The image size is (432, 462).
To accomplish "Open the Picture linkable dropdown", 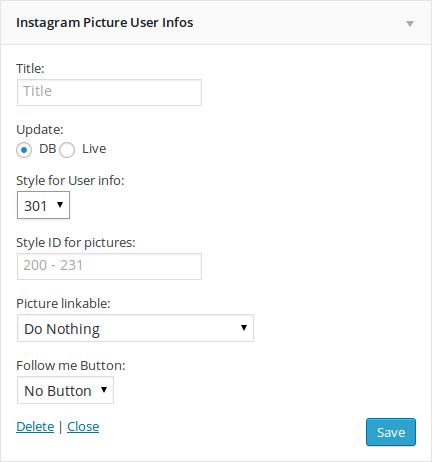I will pos(135,328).
